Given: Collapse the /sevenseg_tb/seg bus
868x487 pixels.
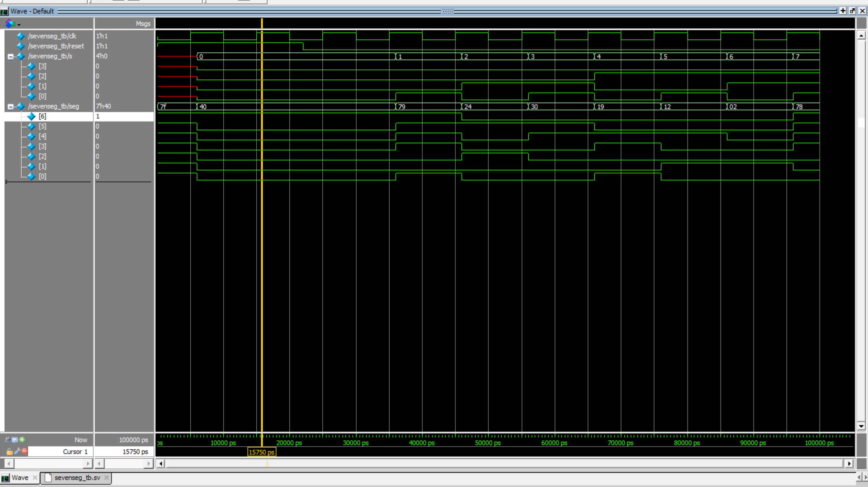Looking at the screenshot, I should coord(11,107).
